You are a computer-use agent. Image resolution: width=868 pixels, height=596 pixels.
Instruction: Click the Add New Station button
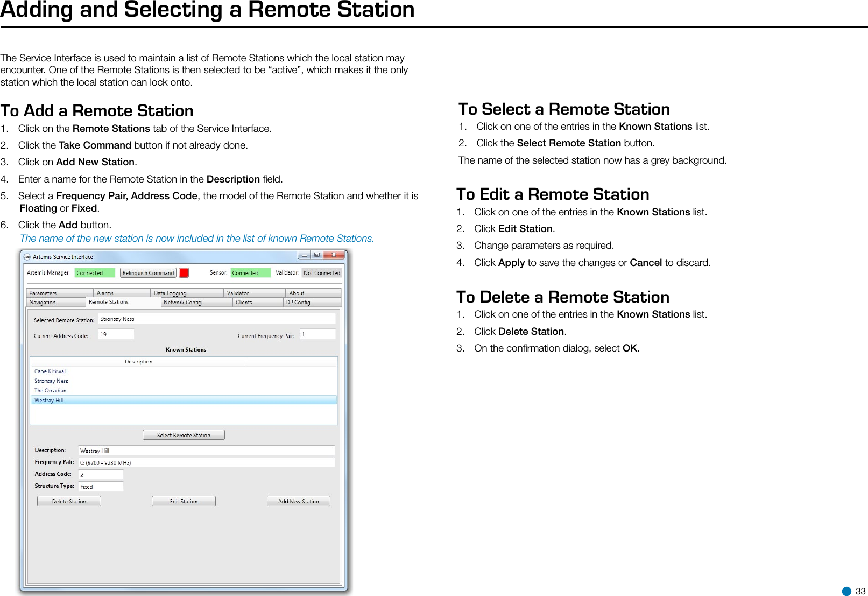click(299, 501)
